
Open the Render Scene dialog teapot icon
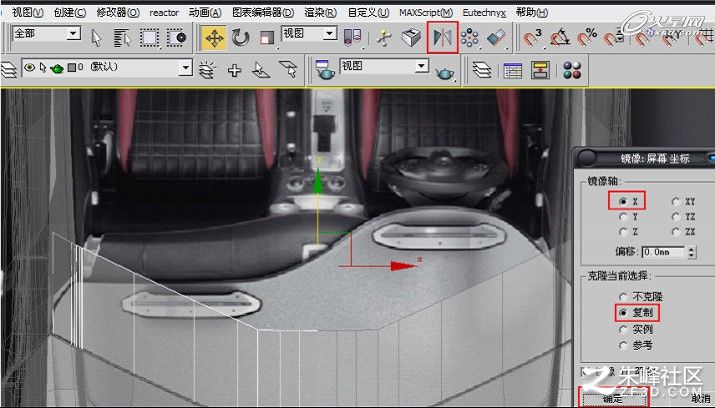(x=325, y=69)
